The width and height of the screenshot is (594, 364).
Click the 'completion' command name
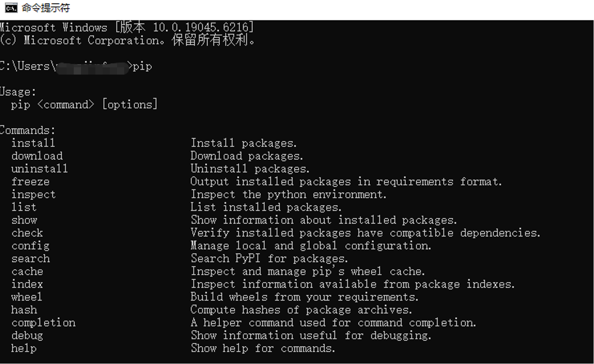(x=43, y=323)
